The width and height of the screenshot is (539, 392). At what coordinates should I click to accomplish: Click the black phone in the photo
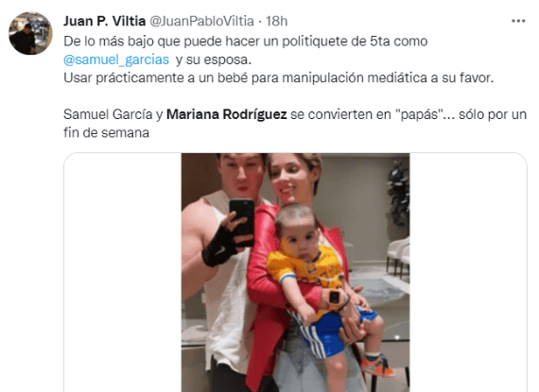[242, 221]
